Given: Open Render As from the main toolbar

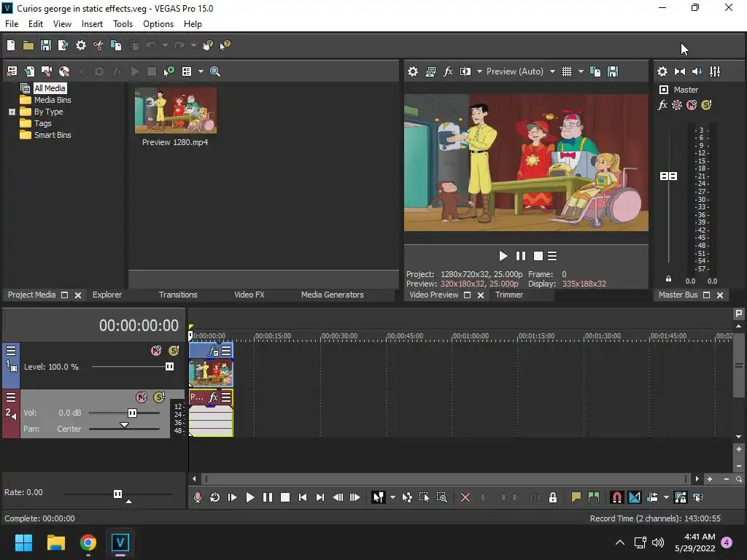Looking at the screenshot, I should (x=63, y=45).
